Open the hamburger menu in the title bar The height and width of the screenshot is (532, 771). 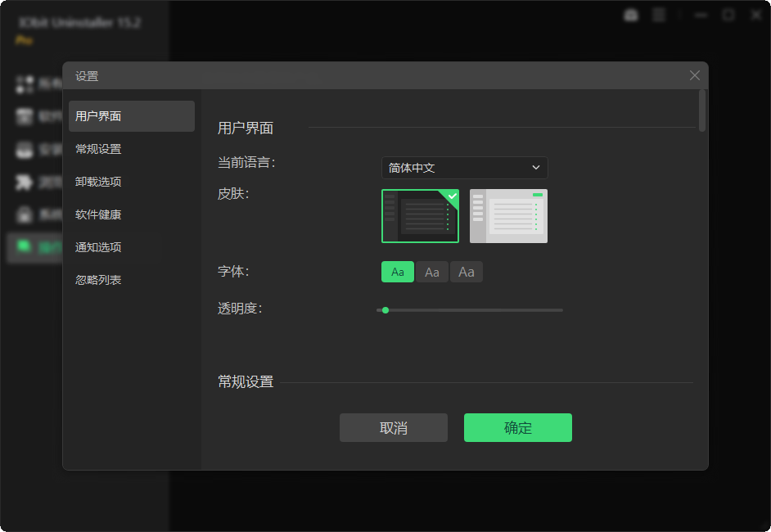658,15
